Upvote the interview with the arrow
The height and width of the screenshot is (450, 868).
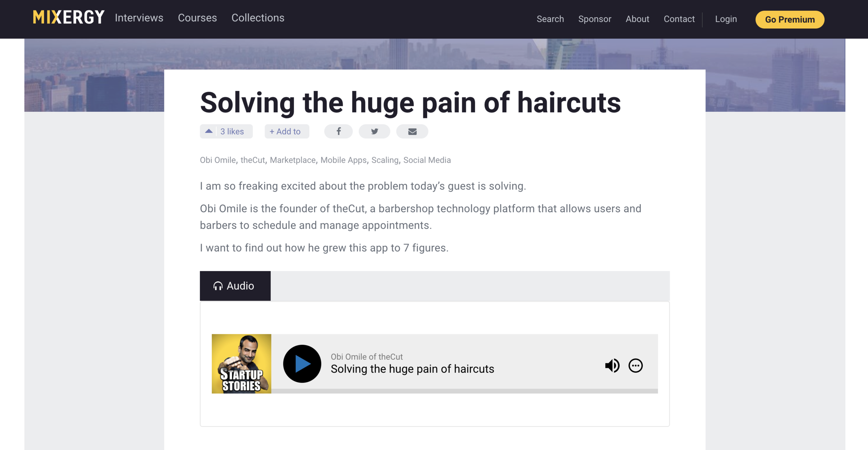(x=209, y=131)
